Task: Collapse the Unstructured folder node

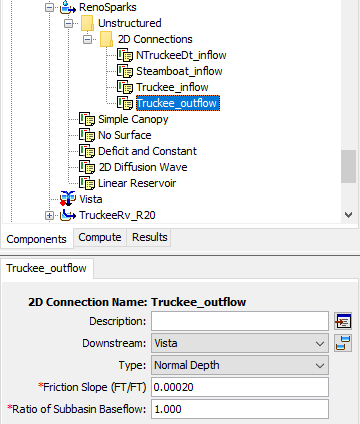Action: tap(69, 23)
